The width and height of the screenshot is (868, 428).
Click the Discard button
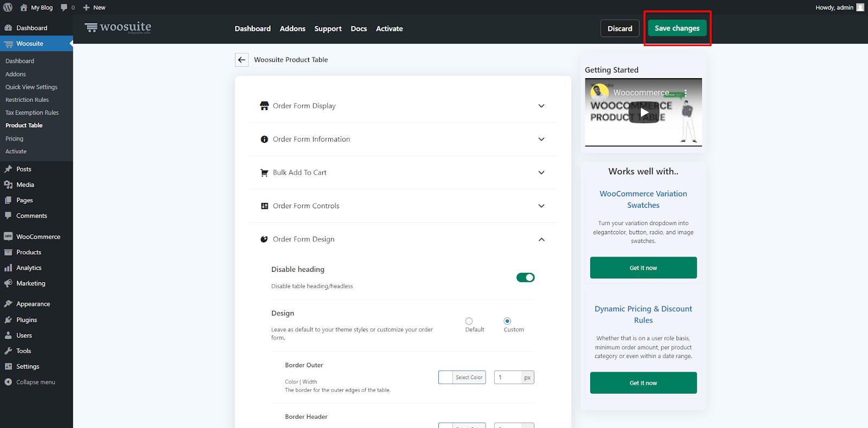point(620,28)
